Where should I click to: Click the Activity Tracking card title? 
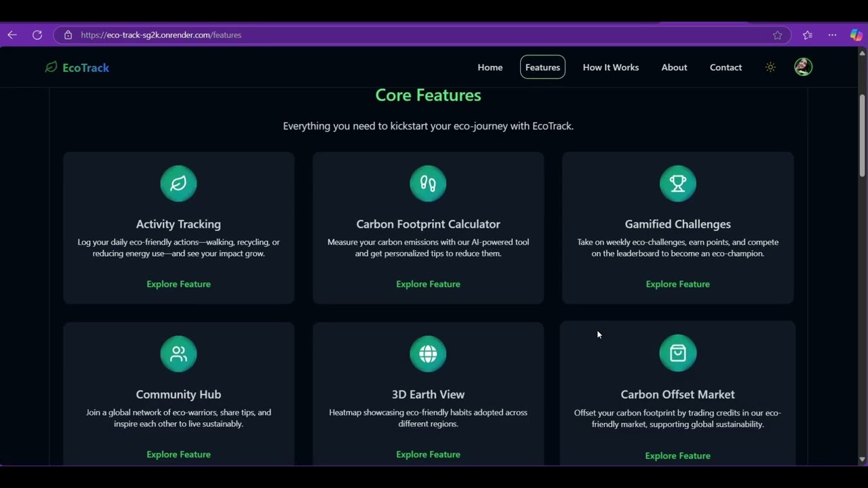[x=178, y=224]
